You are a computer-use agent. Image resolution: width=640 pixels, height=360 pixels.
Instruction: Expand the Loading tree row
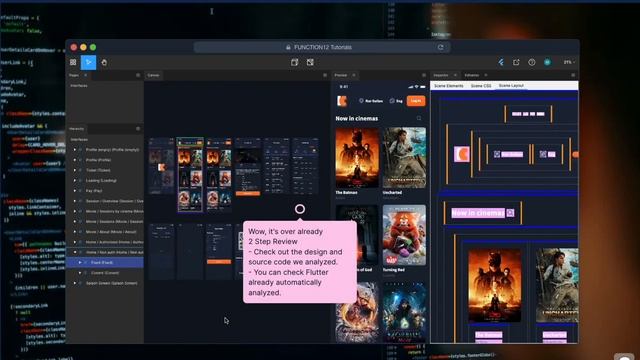click(x=75, y=180)
